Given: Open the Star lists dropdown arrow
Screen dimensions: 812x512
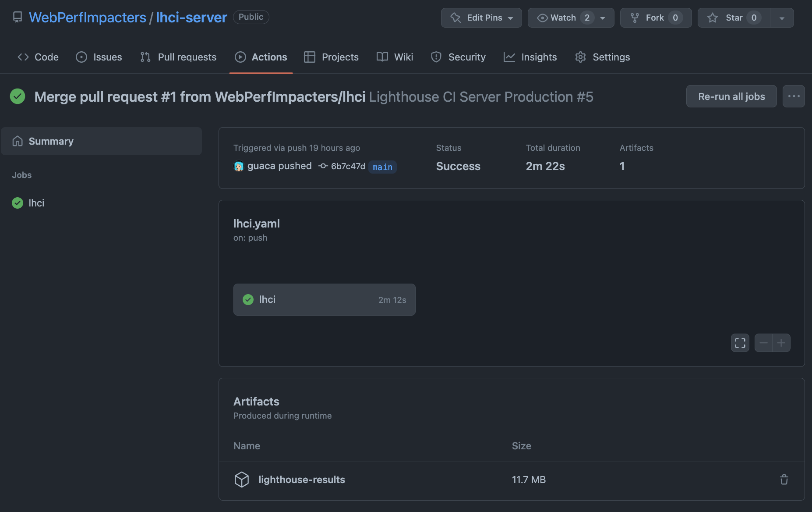Looking at the screenshot, I should point(782,18).
